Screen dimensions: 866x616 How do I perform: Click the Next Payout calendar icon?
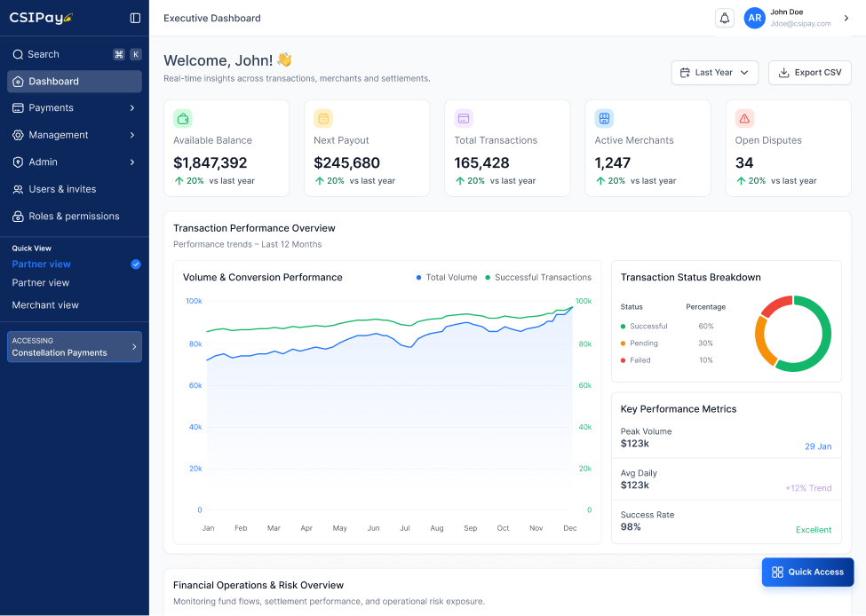click(x=323, y=118)
